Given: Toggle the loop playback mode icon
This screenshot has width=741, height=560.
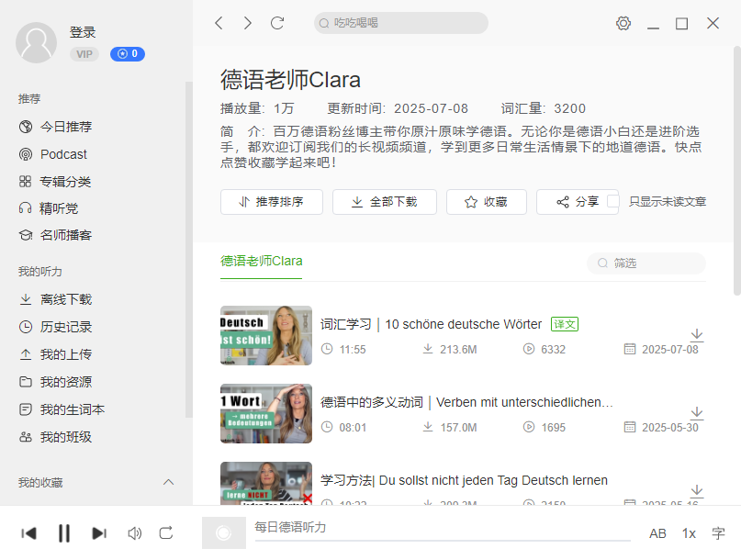Looking at the screenshot, I should [166, 533].
